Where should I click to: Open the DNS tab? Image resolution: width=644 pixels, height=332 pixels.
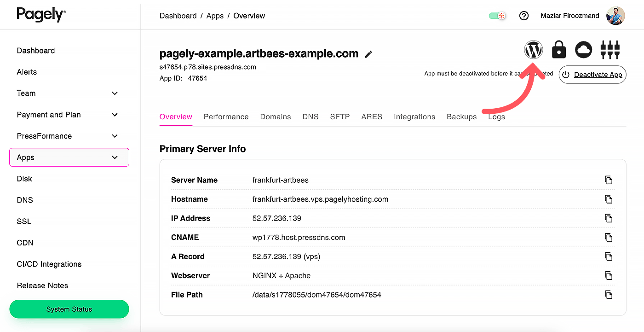point(310,117)
